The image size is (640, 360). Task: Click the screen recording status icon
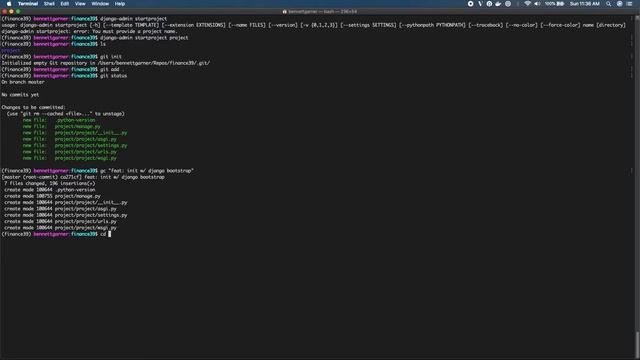(x=470, y=4)
